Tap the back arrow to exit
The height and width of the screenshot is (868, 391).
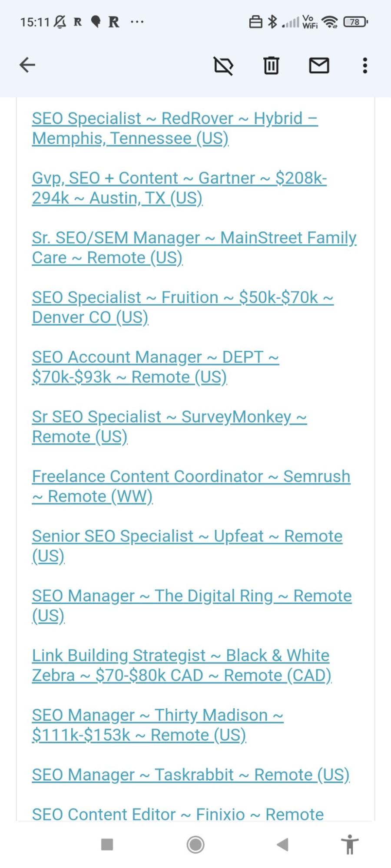click(27, 65)
